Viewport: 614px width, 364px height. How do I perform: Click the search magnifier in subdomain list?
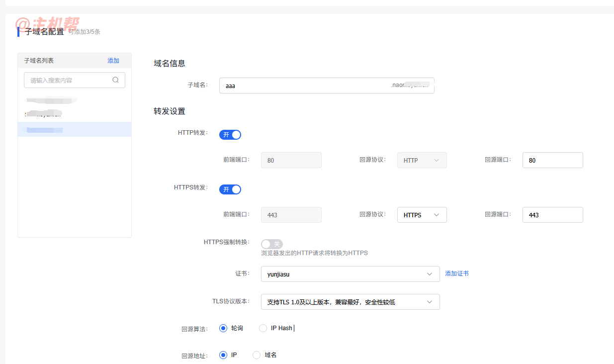[116, 80]
